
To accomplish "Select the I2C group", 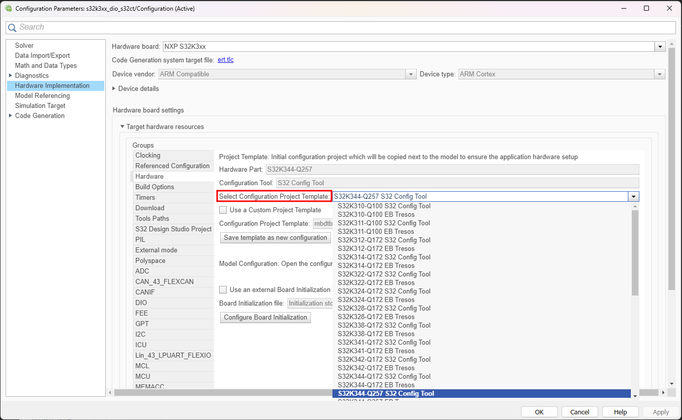I will (x=173, y=334).
